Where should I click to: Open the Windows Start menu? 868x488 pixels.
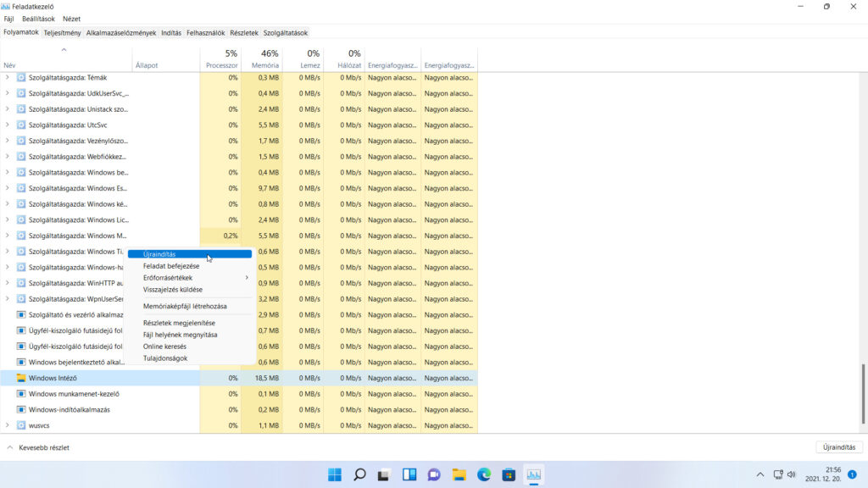(335, 474)
